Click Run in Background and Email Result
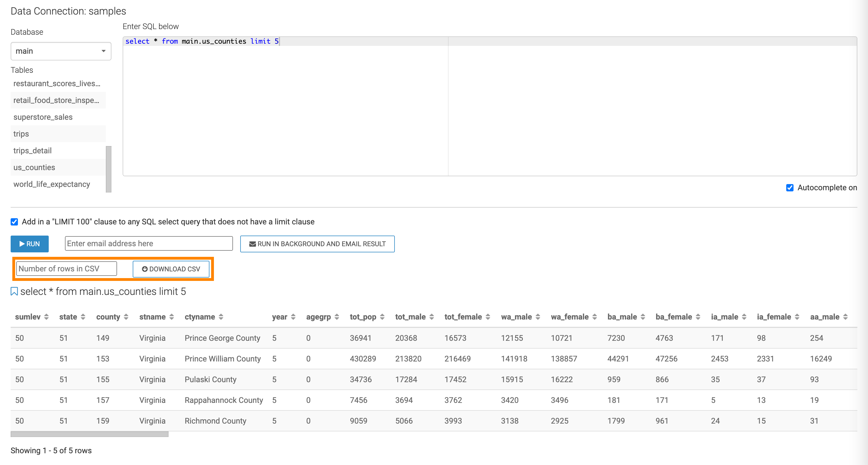The image size is (868, 465). pyautogui.click(x=317, y=244)
